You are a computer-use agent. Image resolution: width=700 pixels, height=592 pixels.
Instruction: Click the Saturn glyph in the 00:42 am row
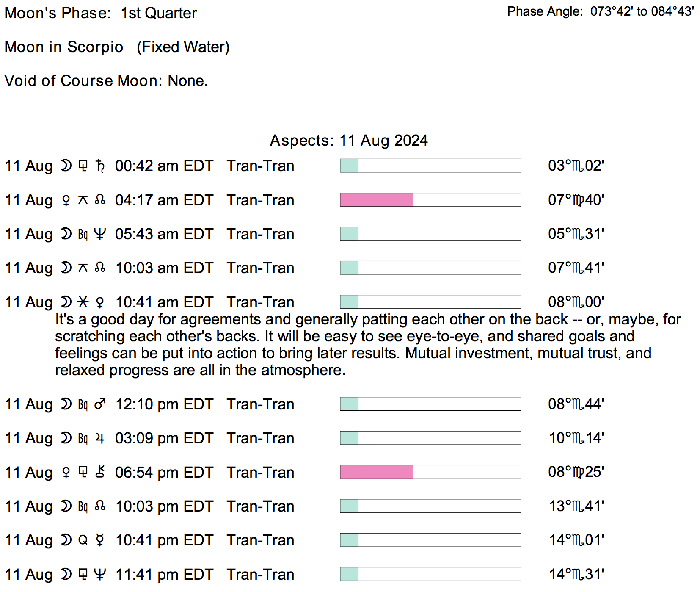[x=100, y=166]
